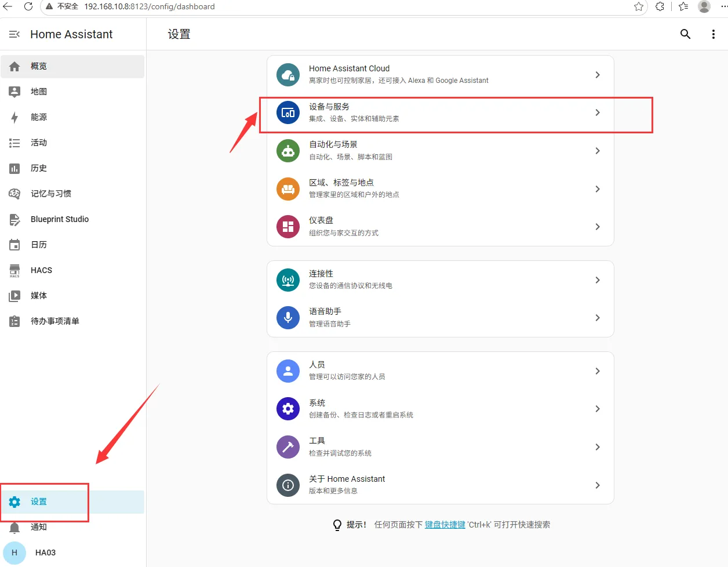Bookmark page with the star icon
The image size is (728, 567).
click(639, 6)
